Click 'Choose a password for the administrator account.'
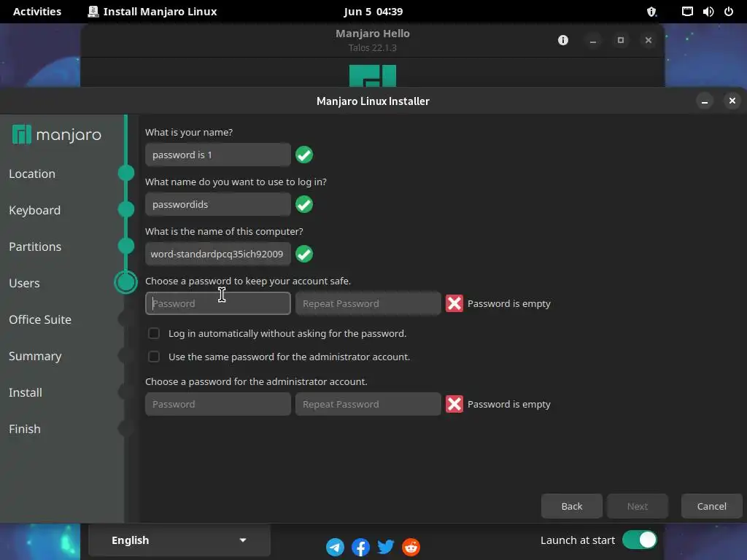Image resolution: width=747 pixels, height=560 pixels. coord(256,381)
